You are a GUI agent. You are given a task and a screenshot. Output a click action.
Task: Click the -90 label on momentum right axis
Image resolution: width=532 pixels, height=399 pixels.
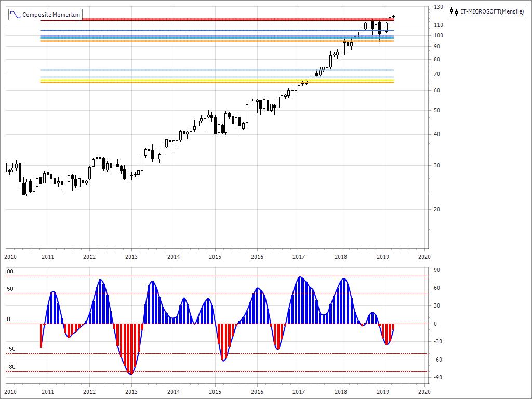[x=438, y=377]
